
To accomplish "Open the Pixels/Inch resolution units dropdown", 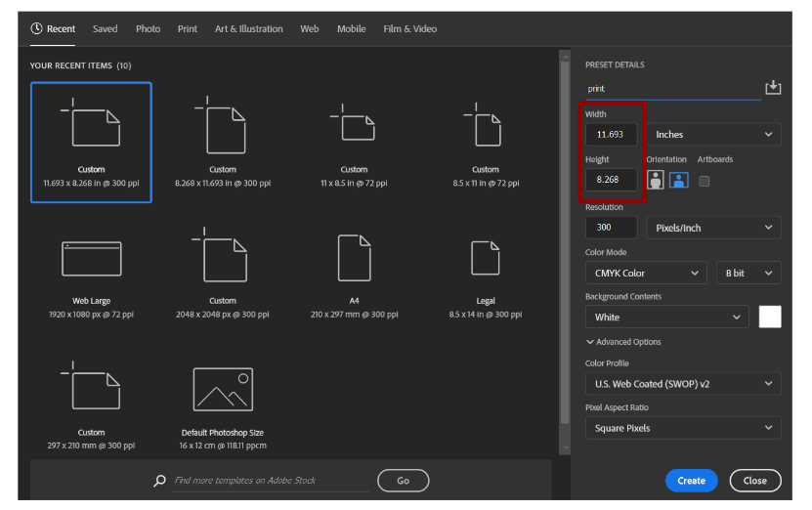I will (713, 228).
